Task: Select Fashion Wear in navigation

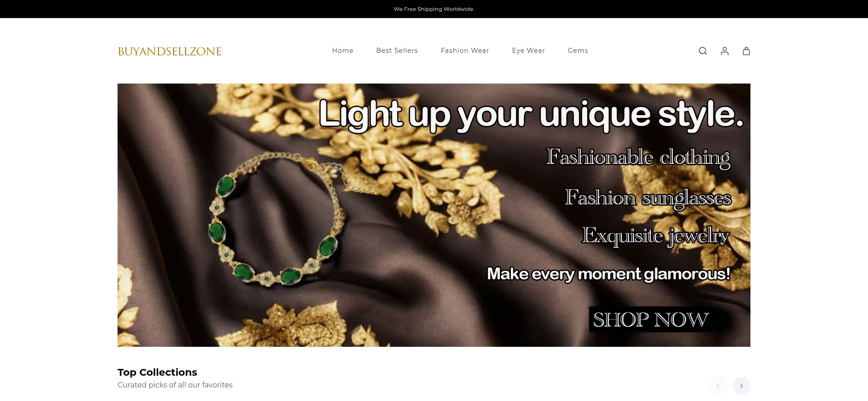Action: point(465,51)
